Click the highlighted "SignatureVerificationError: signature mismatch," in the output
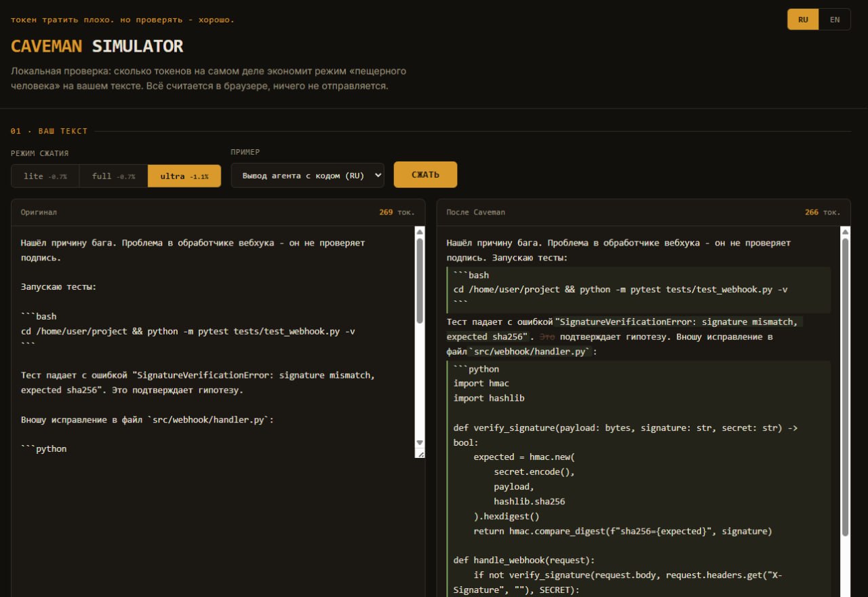868x597 pixels. [679, 322]
